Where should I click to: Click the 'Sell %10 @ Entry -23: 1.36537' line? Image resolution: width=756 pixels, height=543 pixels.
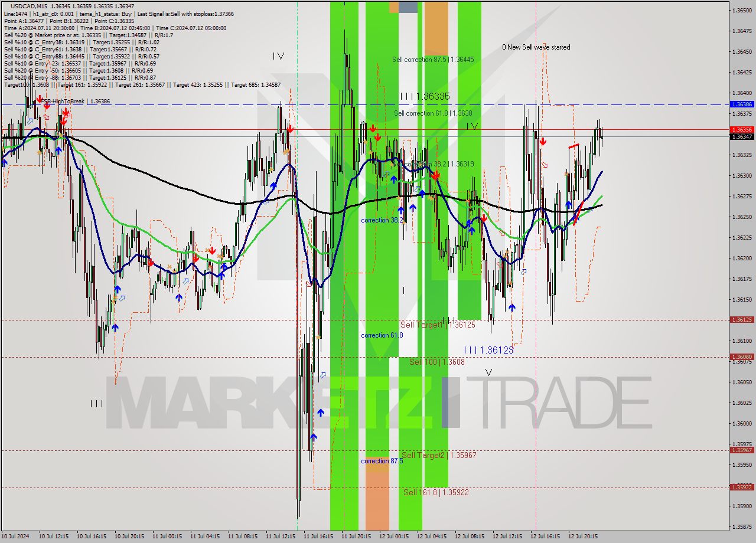pos(80,63)
